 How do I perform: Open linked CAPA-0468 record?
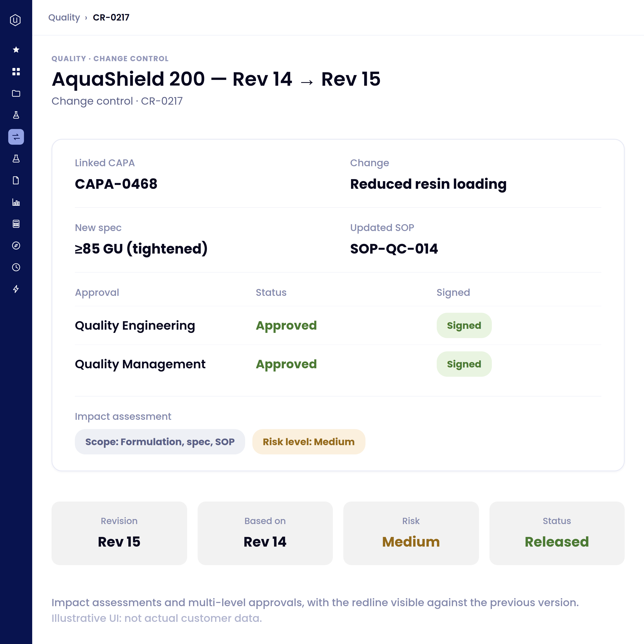coord(116,184)
